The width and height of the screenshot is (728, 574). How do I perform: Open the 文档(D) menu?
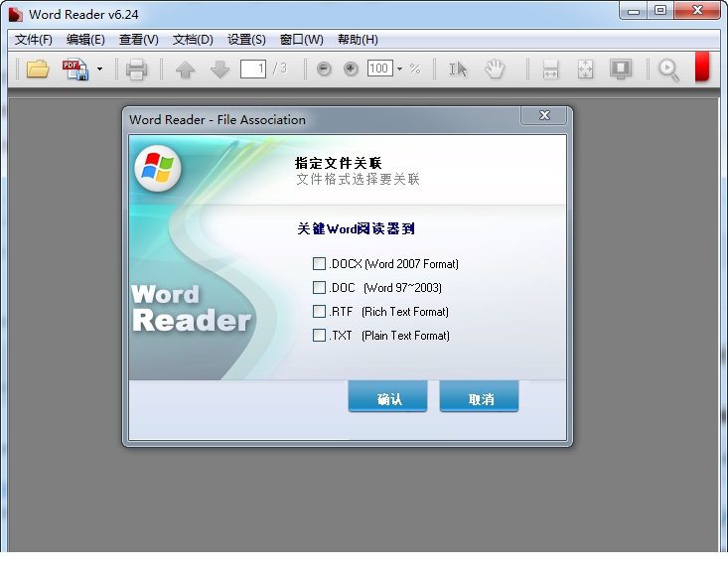pyautogui.click(x=193, y=40)
